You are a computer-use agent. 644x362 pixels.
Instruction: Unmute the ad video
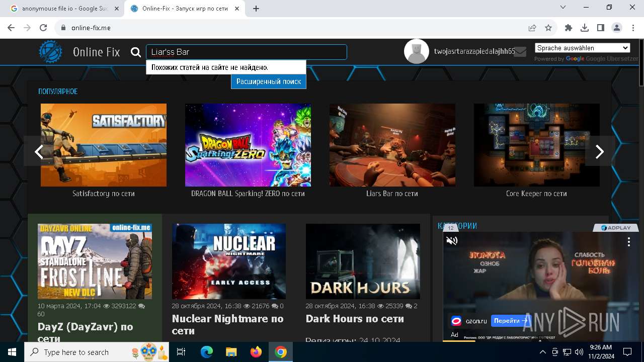coord(452,241)
